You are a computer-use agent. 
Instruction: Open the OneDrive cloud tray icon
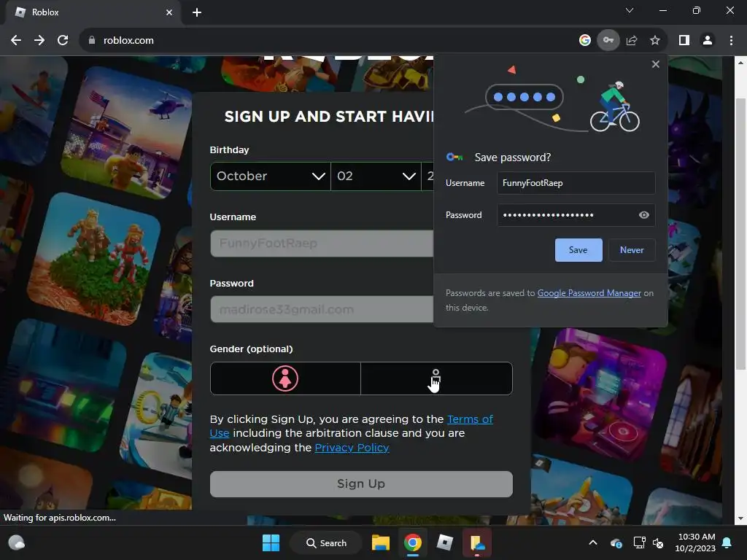click(616, 542)
